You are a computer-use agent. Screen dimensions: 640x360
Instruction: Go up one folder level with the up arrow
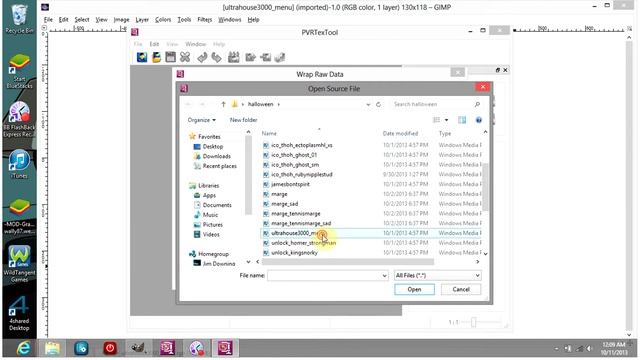223,104
